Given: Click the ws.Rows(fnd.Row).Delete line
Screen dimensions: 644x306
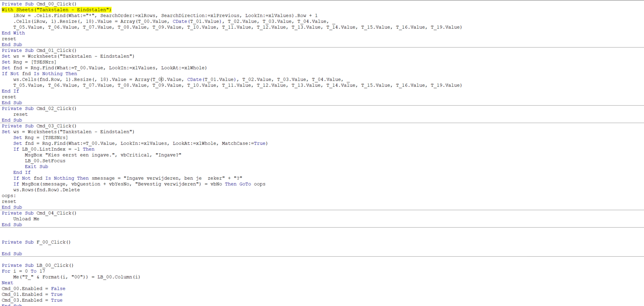Looking at the screenshot, I should 47,190.
